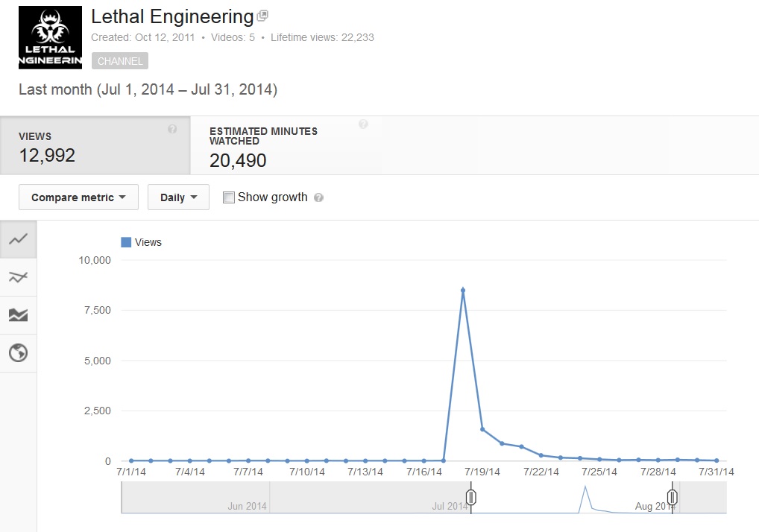Click the right timeline range handle near Aug
Image resolution: width=759 pixels, height=532 pixels.
pos(672,496)
